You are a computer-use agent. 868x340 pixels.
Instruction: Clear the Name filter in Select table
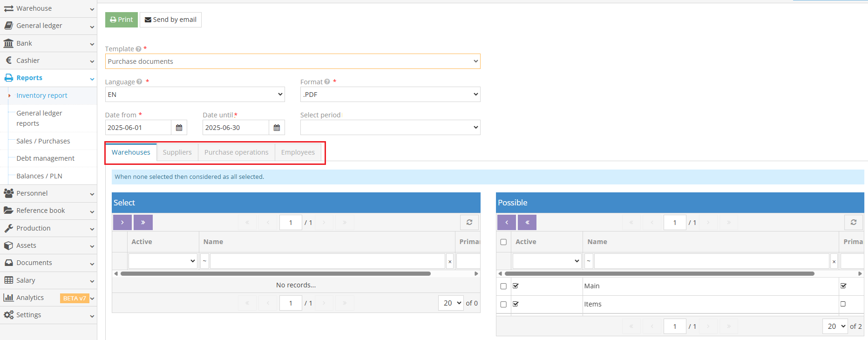(450, 261)
